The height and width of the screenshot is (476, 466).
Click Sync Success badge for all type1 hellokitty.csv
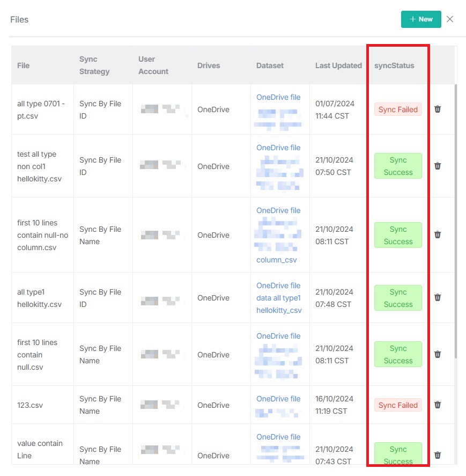[398, 298]
